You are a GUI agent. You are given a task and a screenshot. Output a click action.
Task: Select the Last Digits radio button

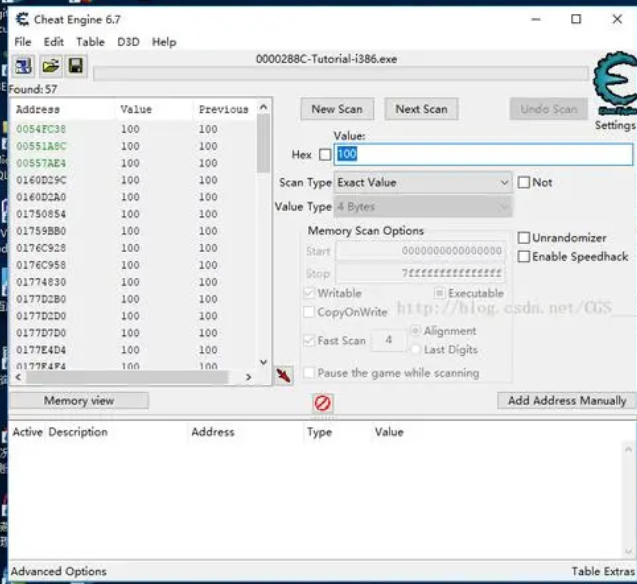click(415, 349)
